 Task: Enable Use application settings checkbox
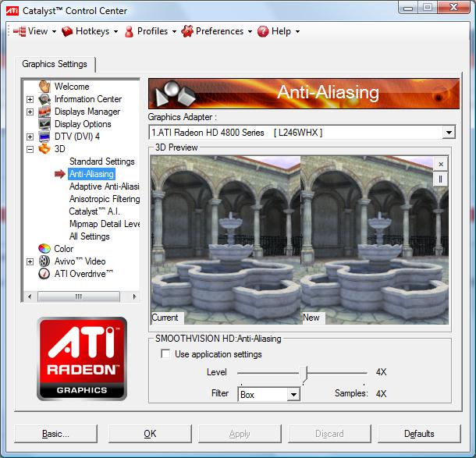point(165,354)
